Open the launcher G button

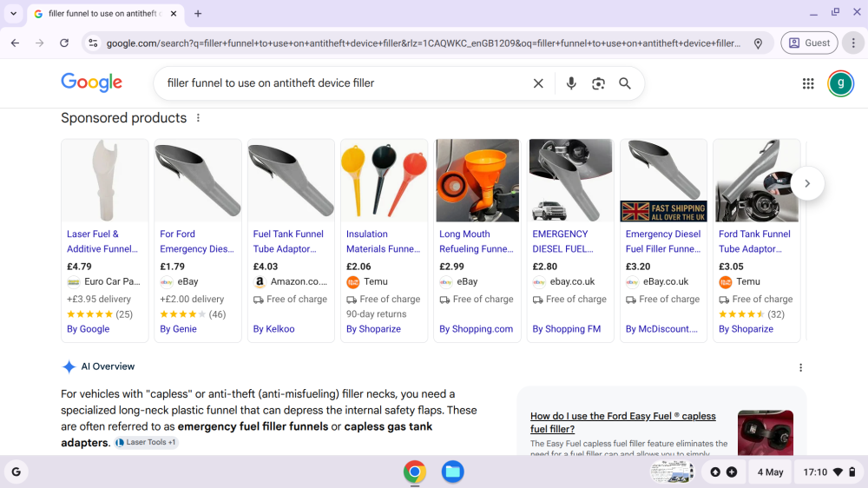pos(16,472)
